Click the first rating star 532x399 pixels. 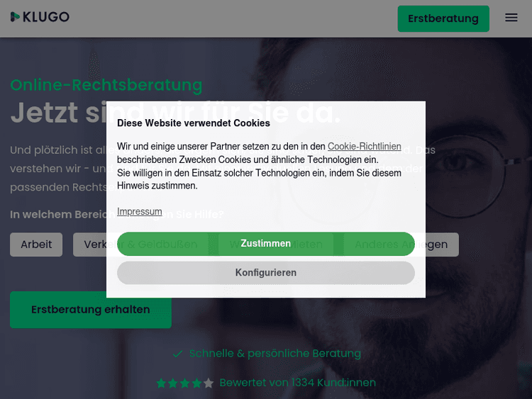161,383
